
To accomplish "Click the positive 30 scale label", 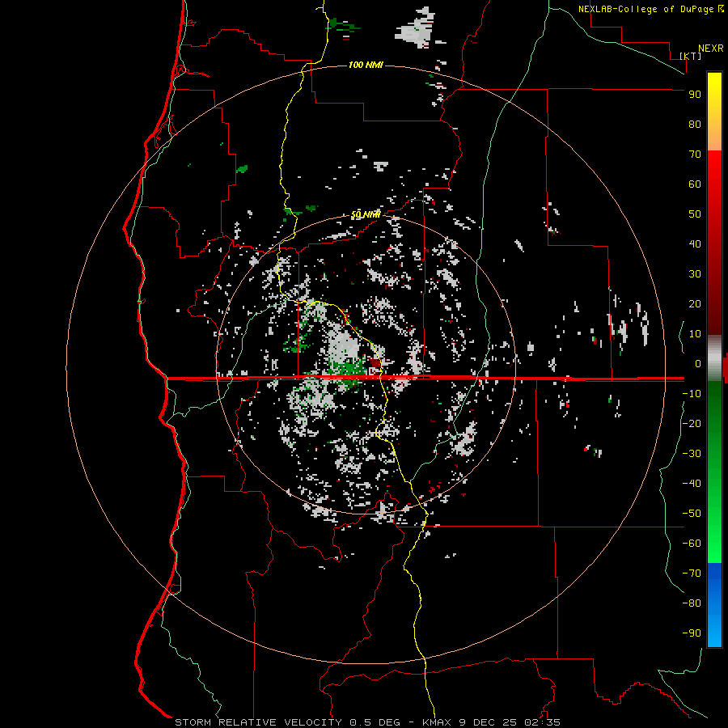I will (x=695, y=274).
